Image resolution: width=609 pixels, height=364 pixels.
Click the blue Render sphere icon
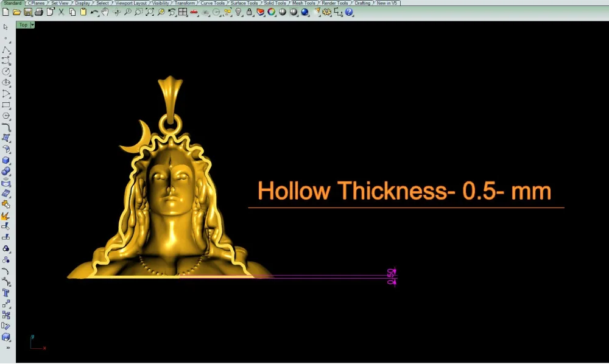305,12
